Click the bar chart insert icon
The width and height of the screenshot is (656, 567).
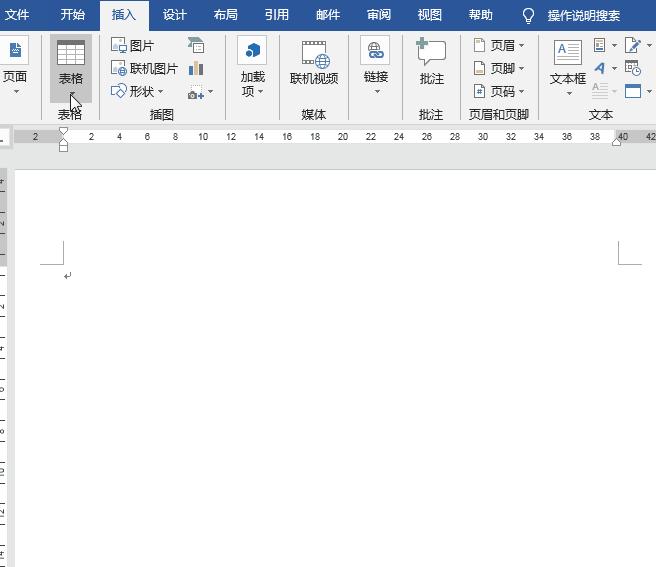[x=196, y=68]
